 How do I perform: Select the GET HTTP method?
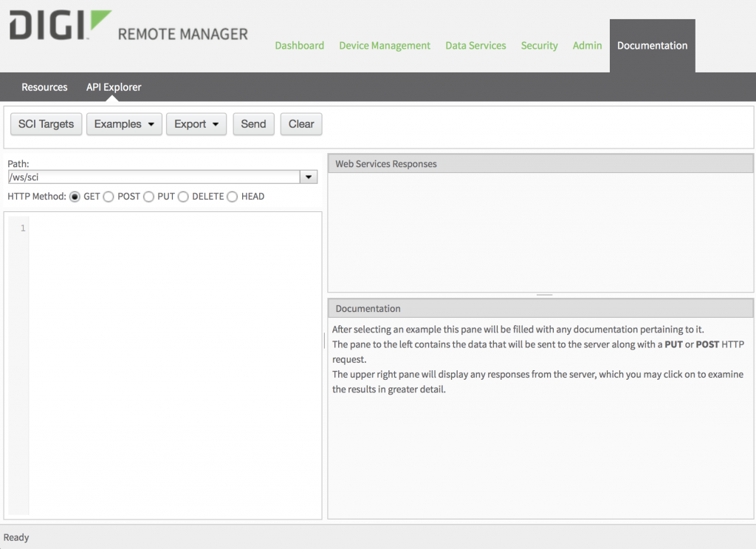75,197
